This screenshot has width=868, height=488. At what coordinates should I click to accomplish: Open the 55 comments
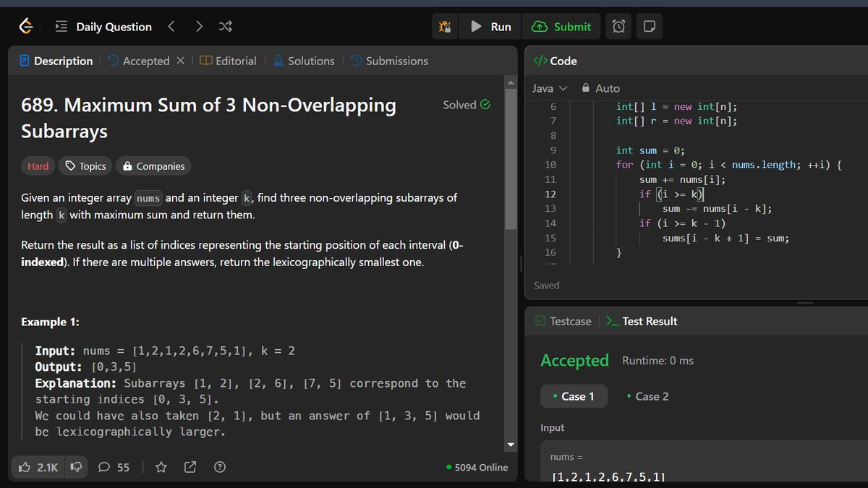click(x=114, y=468)
